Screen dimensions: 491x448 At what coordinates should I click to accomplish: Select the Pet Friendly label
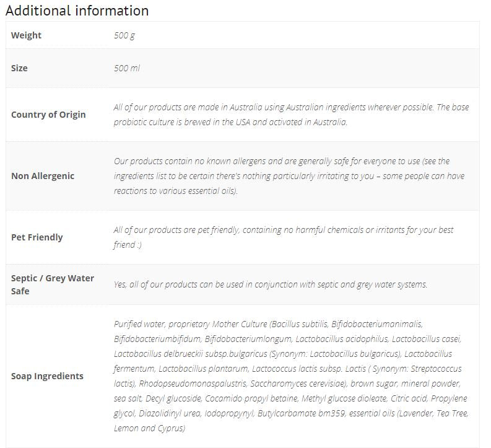pos(37,237)
